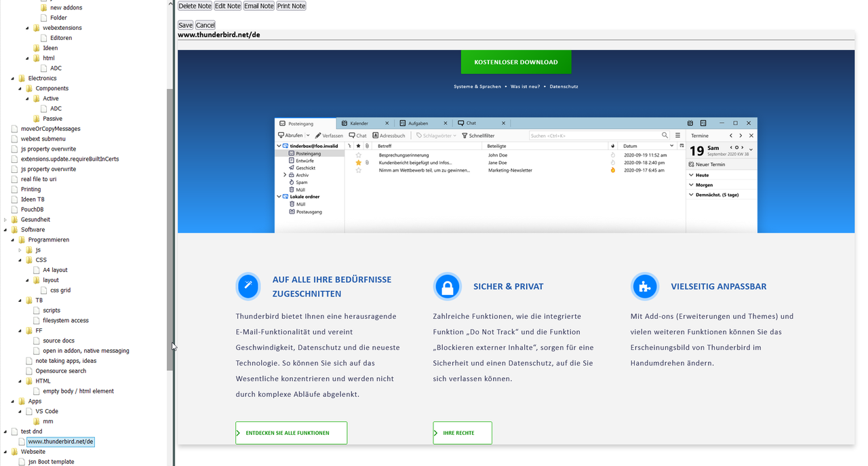Open note taking apps, ideas note

(x=66, y=361)
